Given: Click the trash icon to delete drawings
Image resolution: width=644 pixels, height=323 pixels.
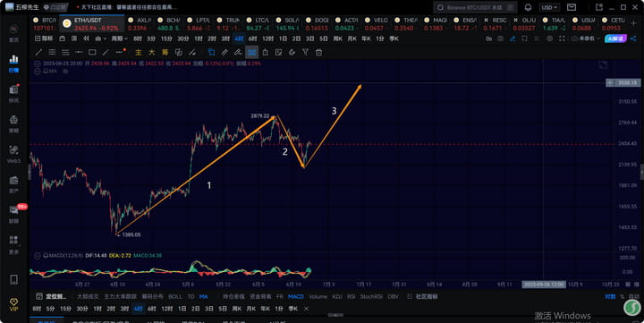Looking at the screenshot, I should click(x=318, y=52).
